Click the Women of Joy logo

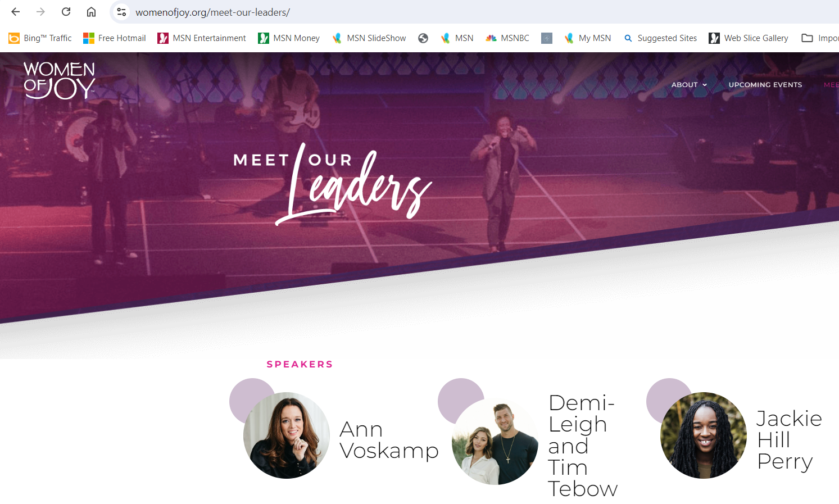pos(60,80)
